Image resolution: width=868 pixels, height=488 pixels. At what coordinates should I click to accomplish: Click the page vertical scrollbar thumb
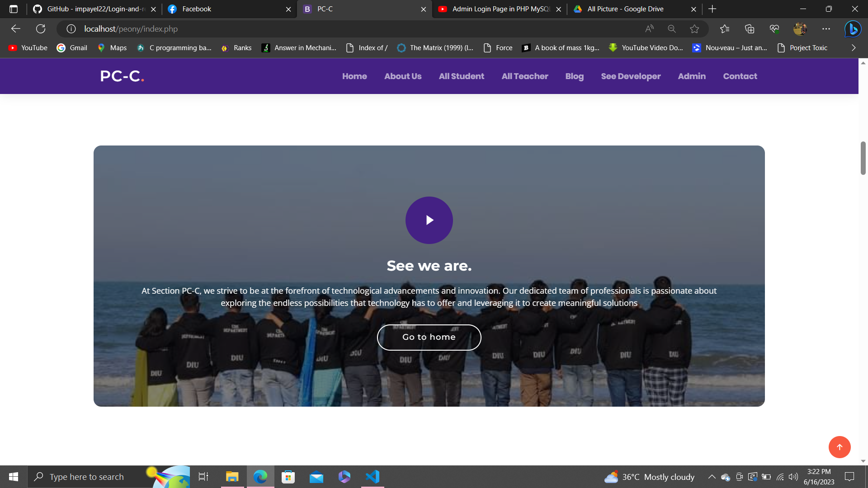click(863, 158)
